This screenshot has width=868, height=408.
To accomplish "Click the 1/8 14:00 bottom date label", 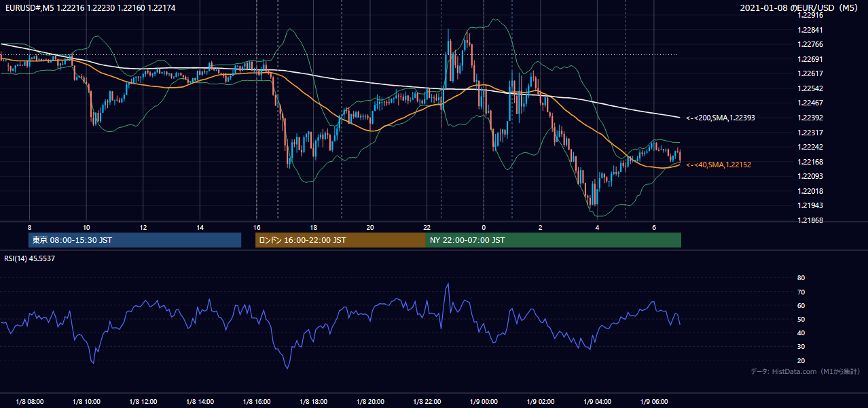I will (200, 402).
